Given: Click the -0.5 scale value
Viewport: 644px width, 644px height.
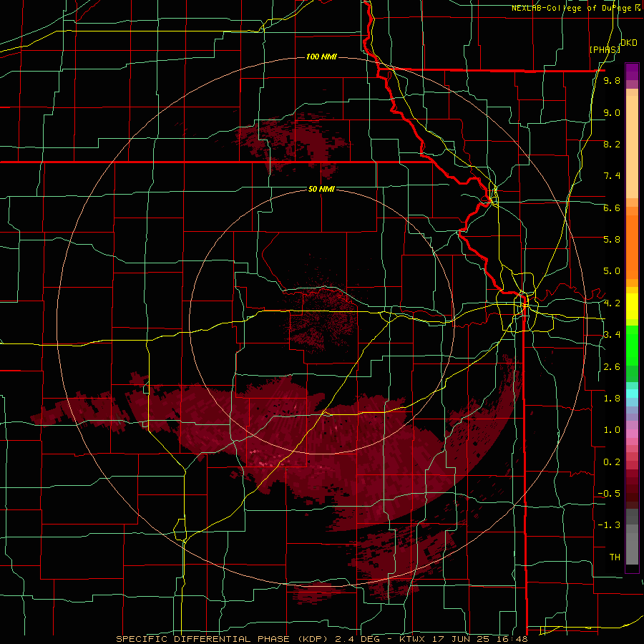Looking at the screenshot, I should click(609, 494).
